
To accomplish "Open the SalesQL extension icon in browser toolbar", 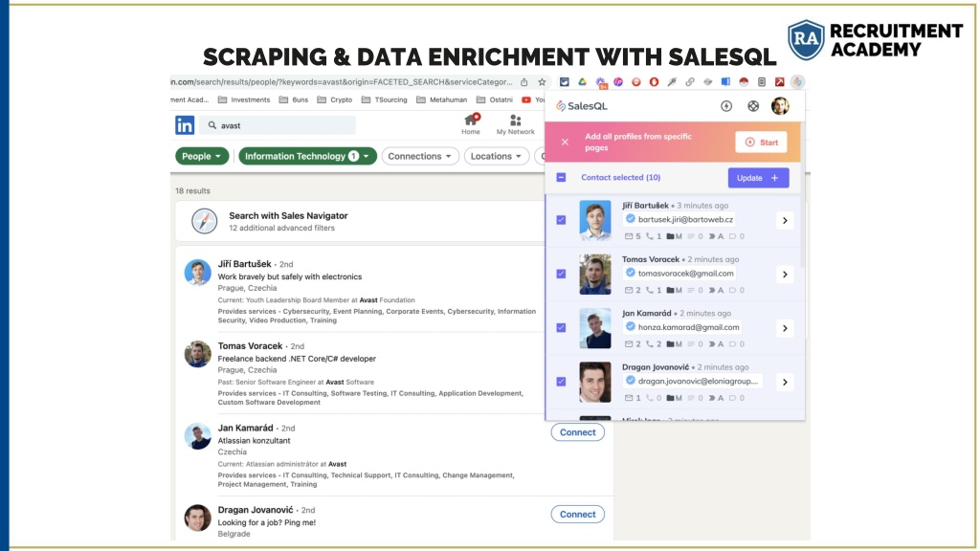I will click(797, 82).
